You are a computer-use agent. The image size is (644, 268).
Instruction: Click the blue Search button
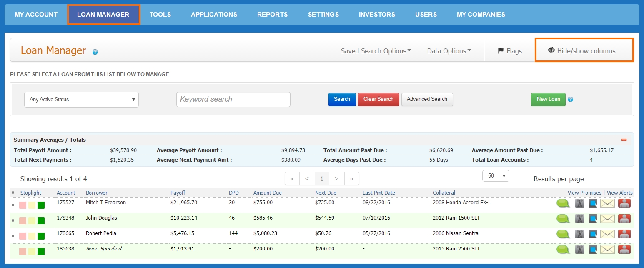click(x=342, y=99)
